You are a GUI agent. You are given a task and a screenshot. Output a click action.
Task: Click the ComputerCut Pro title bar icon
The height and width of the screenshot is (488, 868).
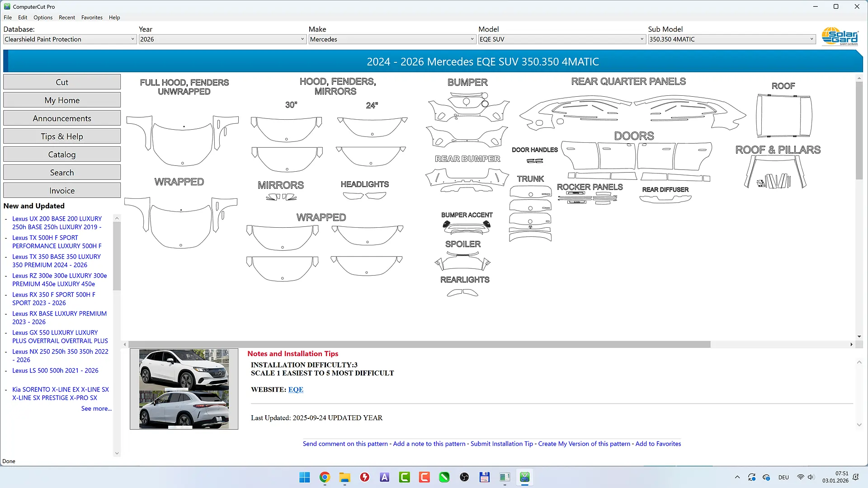(7, 6)
